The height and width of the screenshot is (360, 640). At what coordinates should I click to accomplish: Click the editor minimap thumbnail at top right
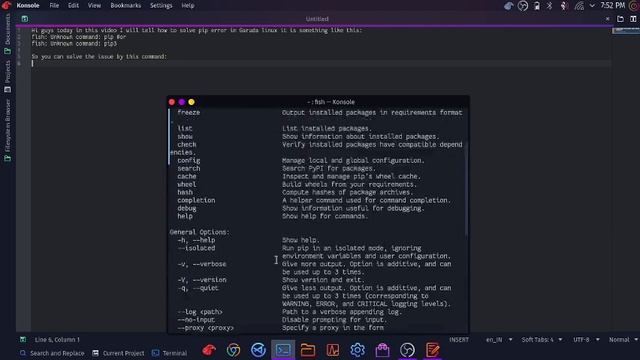click(625, 30)
